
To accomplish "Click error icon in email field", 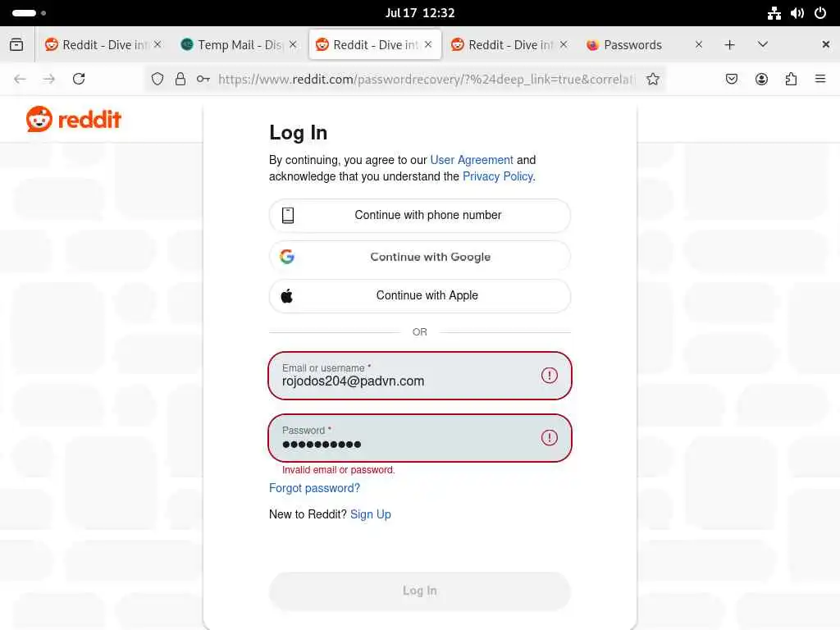I will point(549,376).
